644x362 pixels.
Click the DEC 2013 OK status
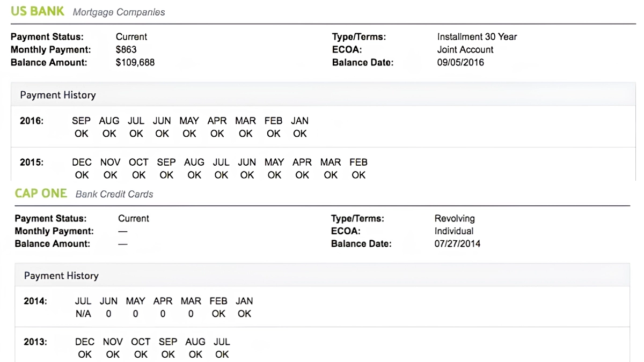(85, 354)
